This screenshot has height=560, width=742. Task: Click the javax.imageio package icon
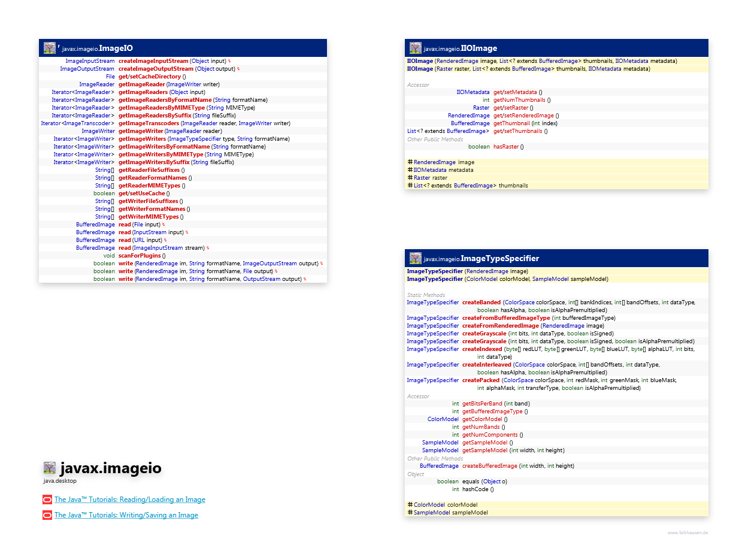click(50, 468)
